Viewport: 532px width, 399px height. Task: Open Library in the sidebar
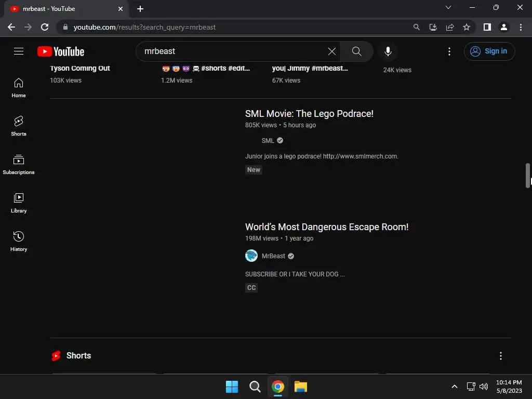click(19, 203)
